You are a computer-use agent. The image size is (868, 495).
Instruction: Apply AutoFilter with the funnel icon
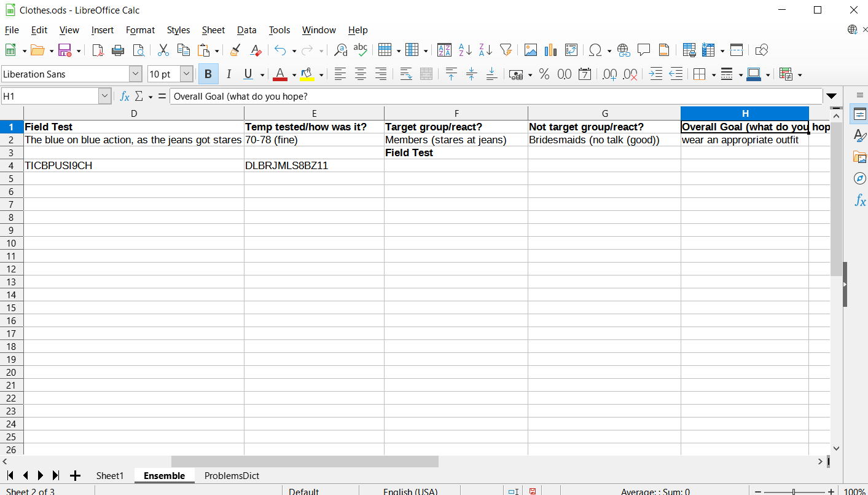[506, 50]
